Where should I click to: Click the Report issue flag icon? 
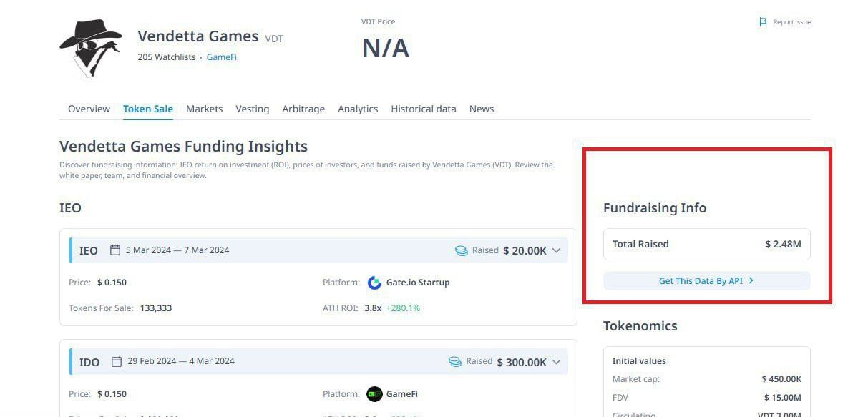click(763, 22)
